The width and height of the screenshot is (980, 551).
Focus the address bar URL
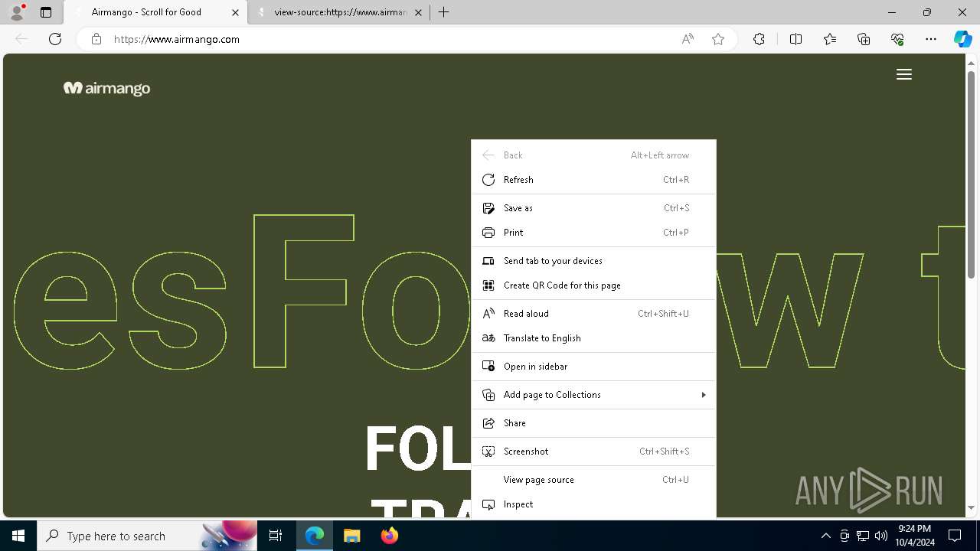point(177,39)
